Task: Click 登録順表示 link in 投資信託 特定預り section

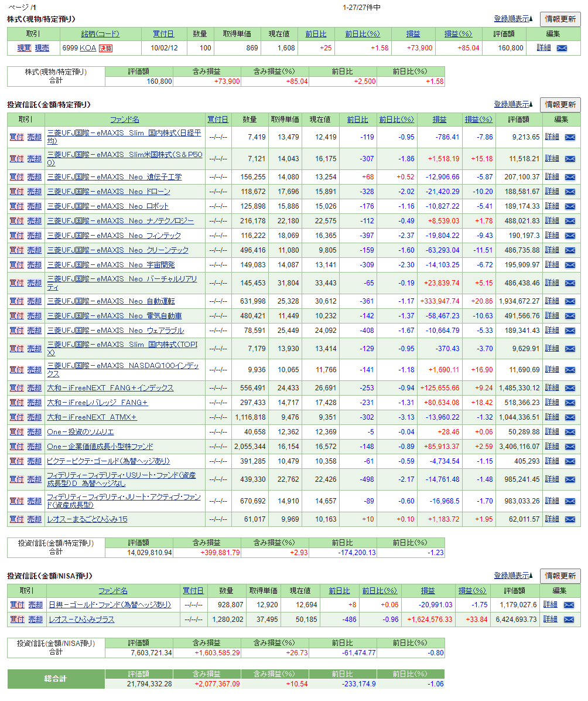Action: (x=513, y=104)
